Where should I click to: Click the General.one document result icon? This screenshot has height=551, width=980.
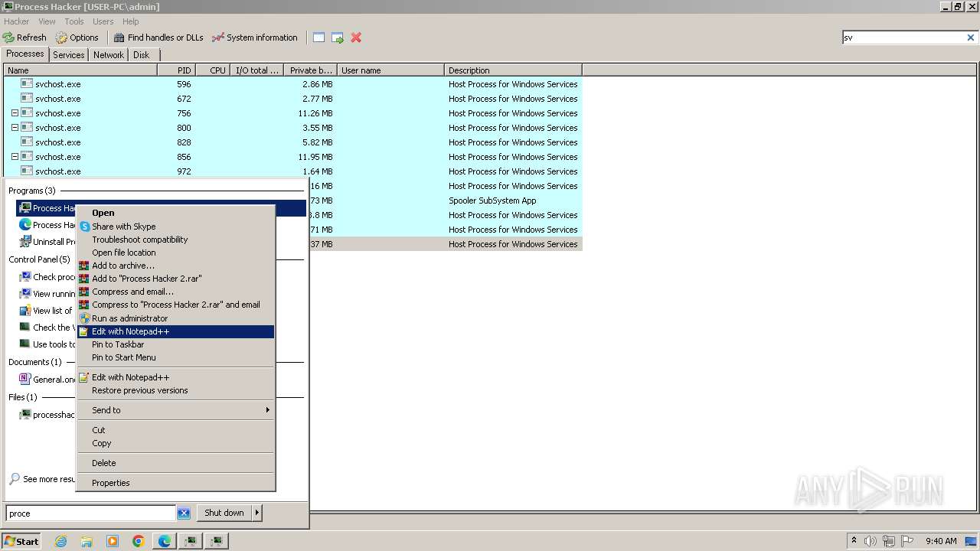tap(24, 379)
